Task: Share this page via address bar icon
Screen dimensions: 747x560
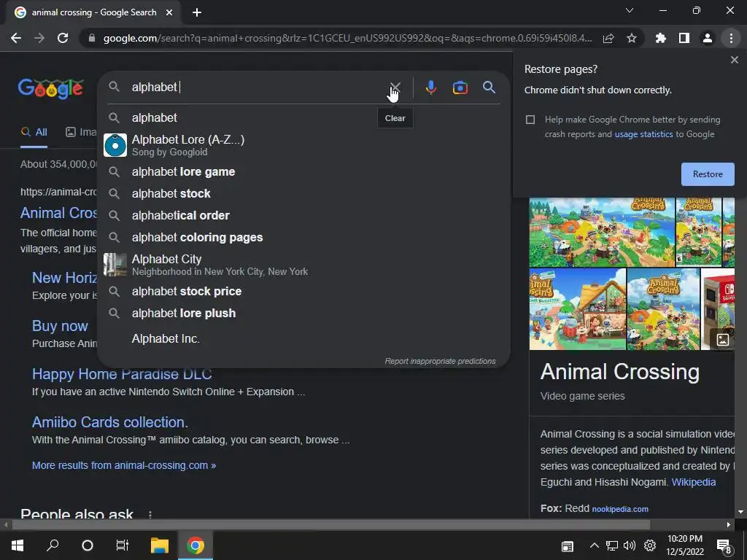Action: [x=608, y=38]
